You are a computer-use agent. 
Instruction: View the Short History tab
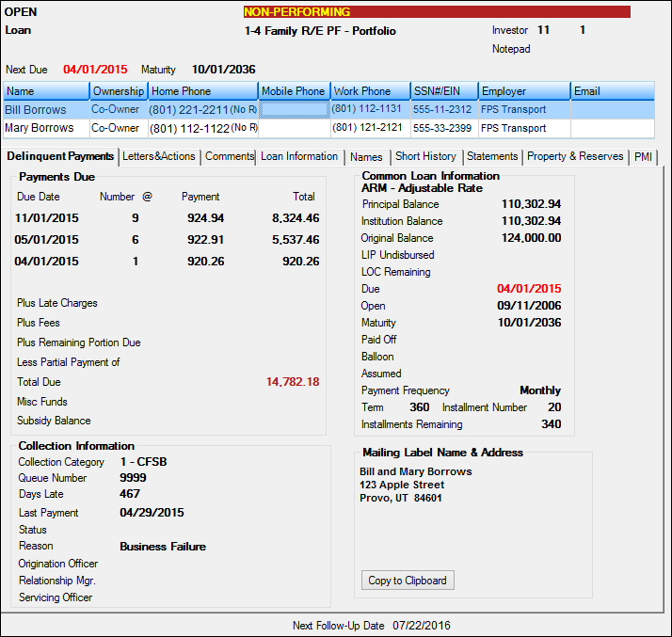tap(425, 156)
